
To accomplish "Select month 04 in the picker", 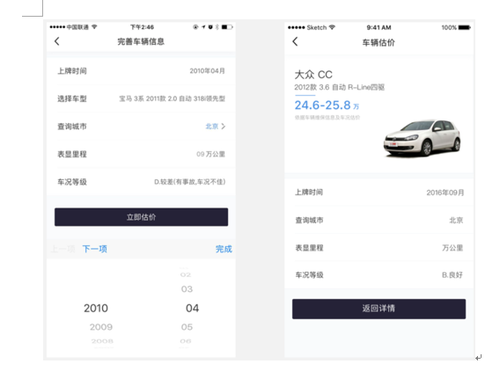I will pos(192,308).
